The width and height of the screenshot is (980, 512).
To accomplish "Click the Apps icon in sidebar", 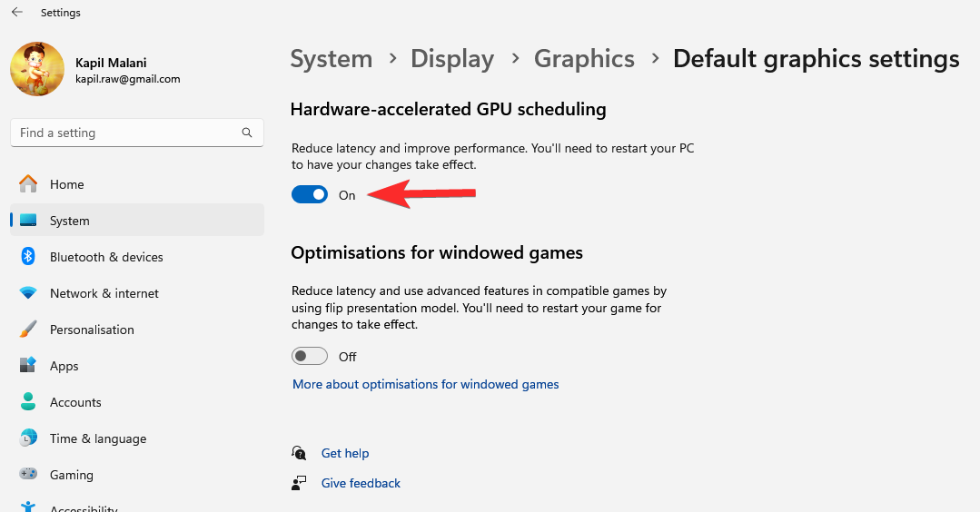I will click(28, 366).
